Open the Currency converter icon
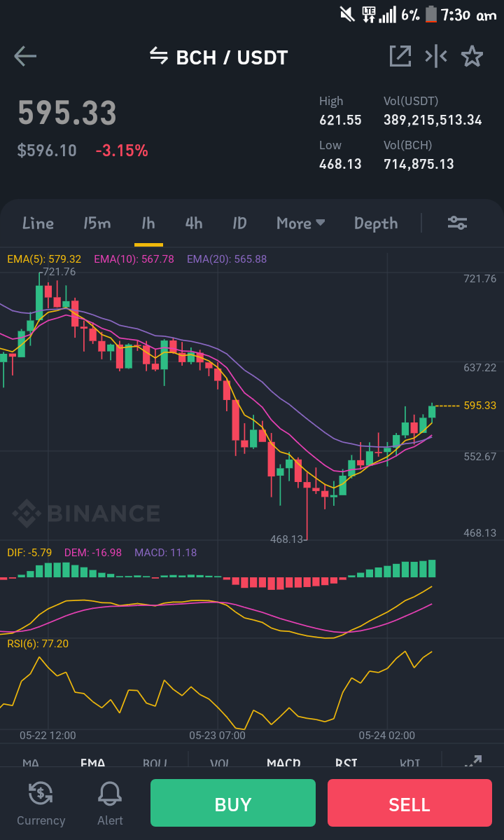Image resolution: width=504 pixels, height=840 pixels. (x=41, y=793)
